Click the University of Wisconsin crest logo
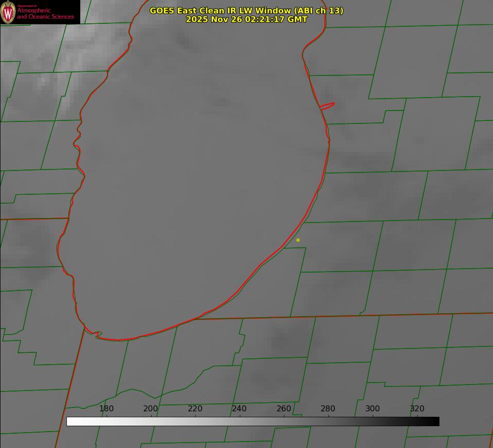This screenshot has width=493, height=448. coord(8,12)
